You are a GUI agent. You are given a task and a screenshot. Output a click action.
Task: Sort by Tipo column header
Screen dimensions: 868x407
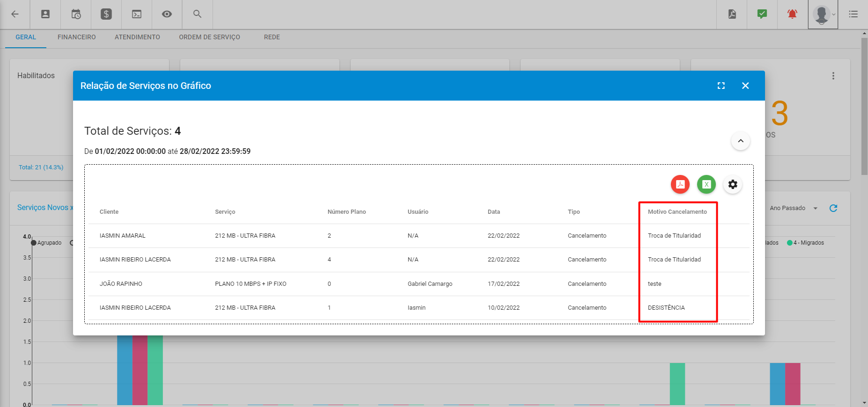point(574,212)
